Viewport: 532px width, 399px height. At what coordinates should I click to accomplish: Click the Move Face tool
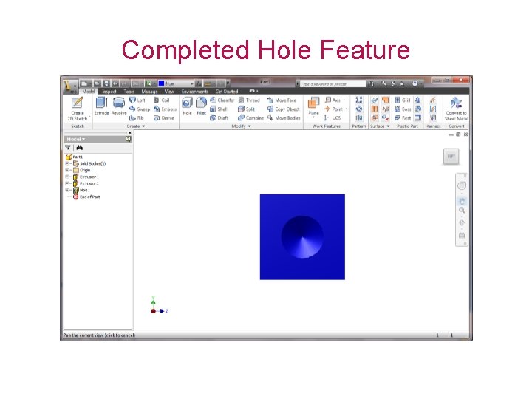(x=282, y=100)
